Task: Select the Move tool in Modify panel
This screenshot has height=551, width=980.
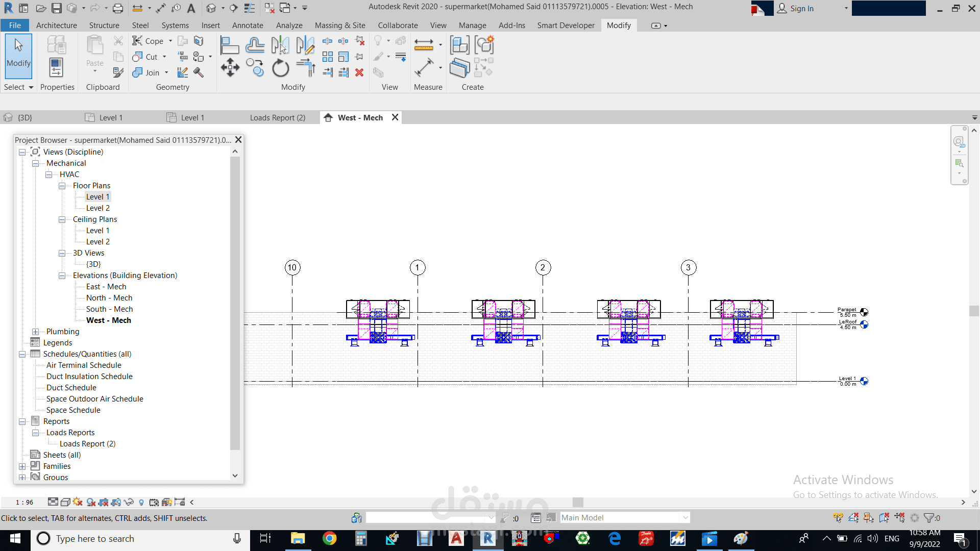Action: tap(230, 68)
